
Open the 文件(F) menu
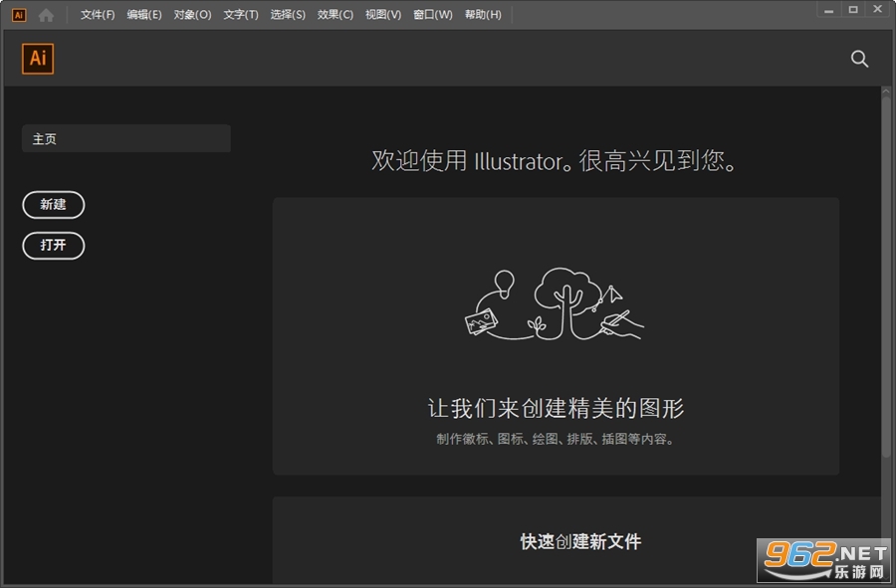coord(98,15)
